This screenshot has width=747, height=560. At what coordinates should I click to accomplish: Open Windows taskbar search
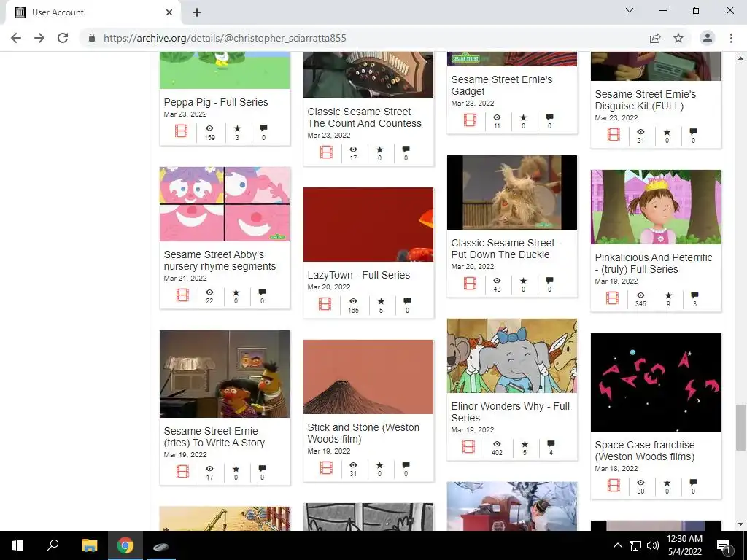point(53,545)
